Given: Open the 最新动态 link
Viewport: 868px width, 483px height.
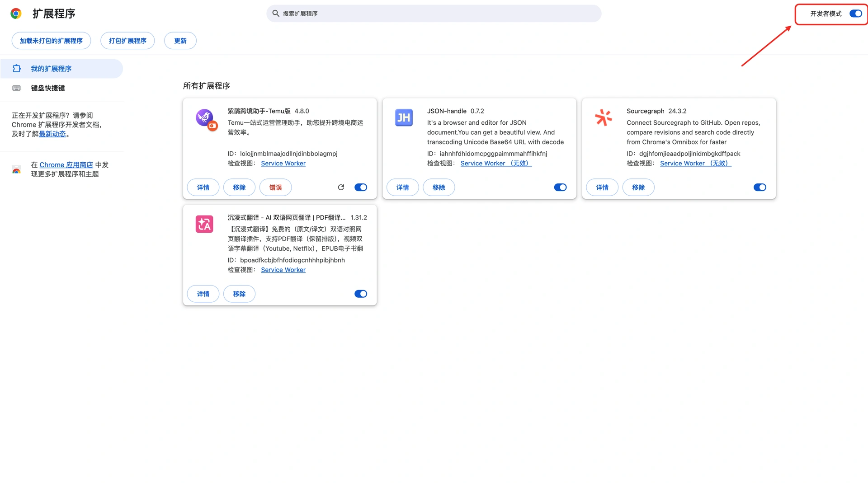Looking at the screenshot, I should coord(52,134).
